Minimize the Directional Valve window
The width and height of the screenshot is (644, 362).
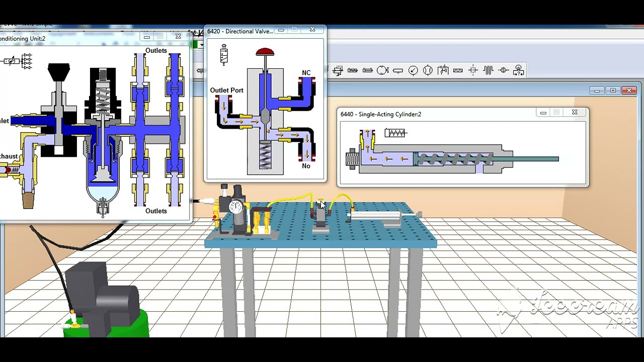point(281,30)
